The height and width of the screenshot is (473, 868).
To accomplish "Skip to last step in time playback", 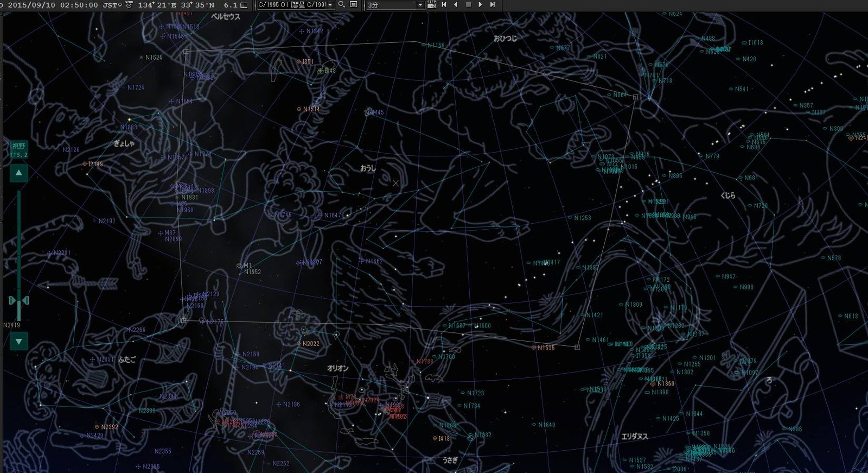I will 493,4.
